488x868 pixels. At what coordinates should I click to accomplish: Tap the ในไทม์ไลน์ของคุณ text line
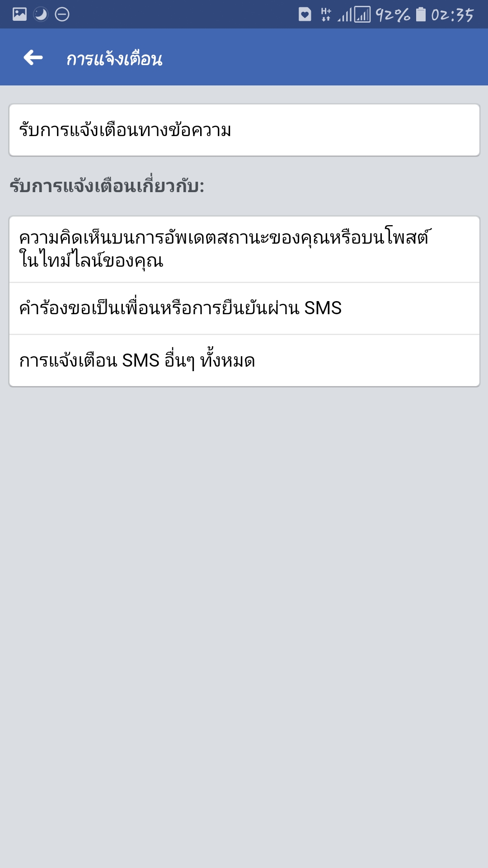pyautogui.click(x=91, y=260)
